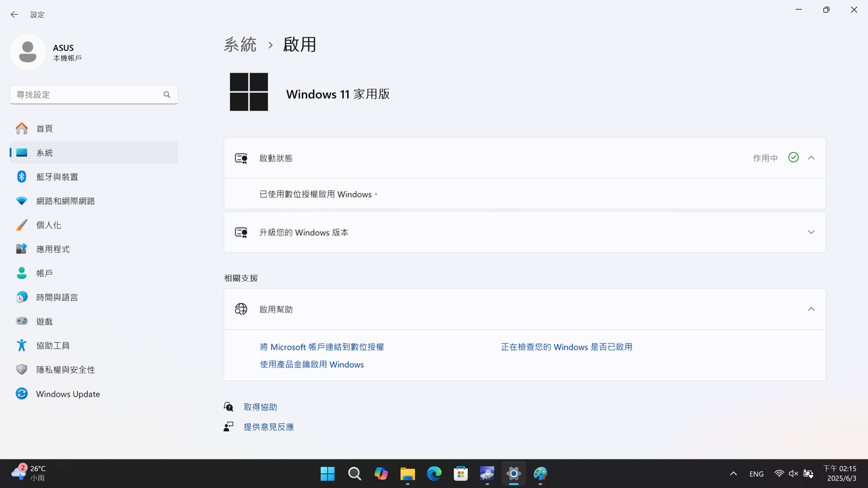868x488 pixels.
Task: Click the Gaming controller icon
Action: 22,321
